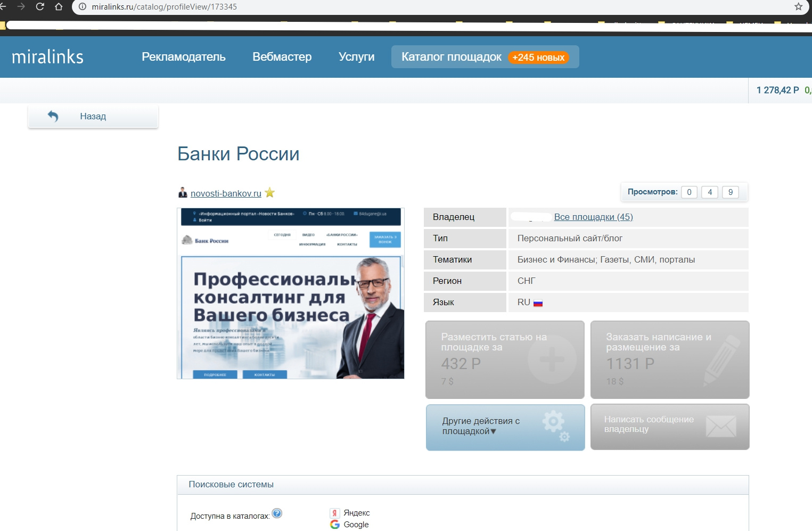This screenshot has width=812, height=531.
Task: Expand Другие действия с площадкой dropdown
Action: (505, 427)
